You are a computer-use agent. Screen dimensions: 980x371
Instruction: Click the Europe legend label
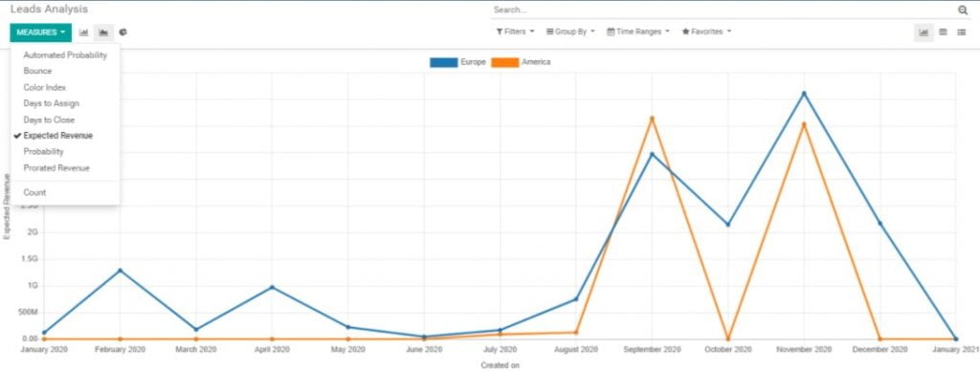(473, 62)
